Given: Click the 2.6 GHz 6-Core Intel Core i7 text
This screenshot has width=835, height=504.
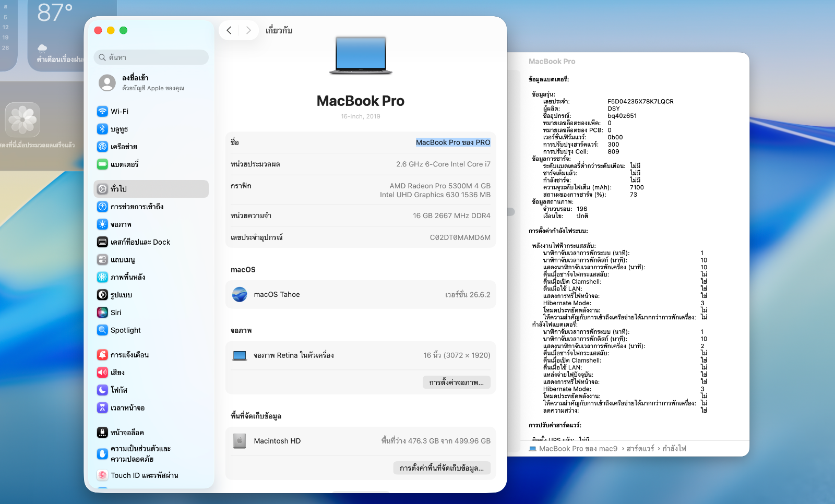Looking at the screenshot, I should pos(443,164).
